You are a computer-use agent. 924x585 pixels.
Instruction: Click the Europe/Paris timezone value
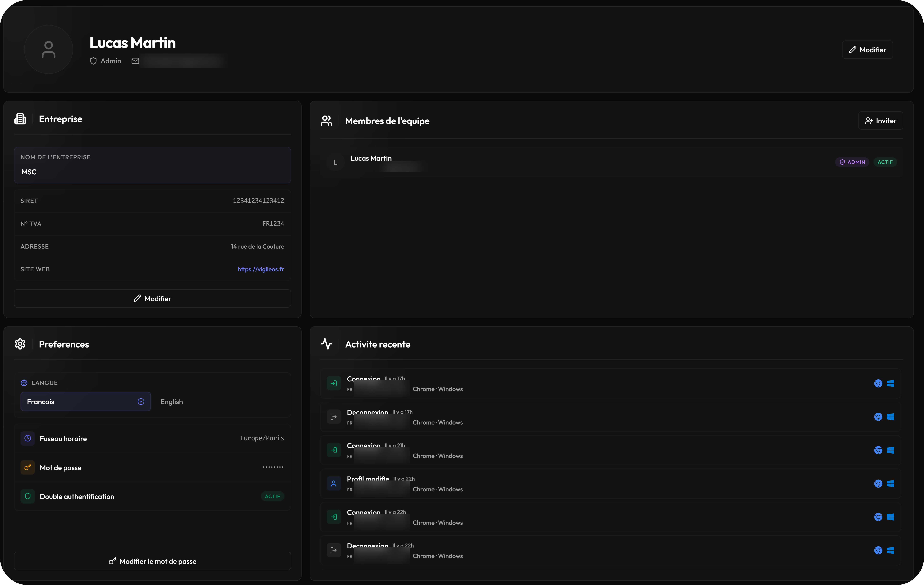tap(262, 438)
